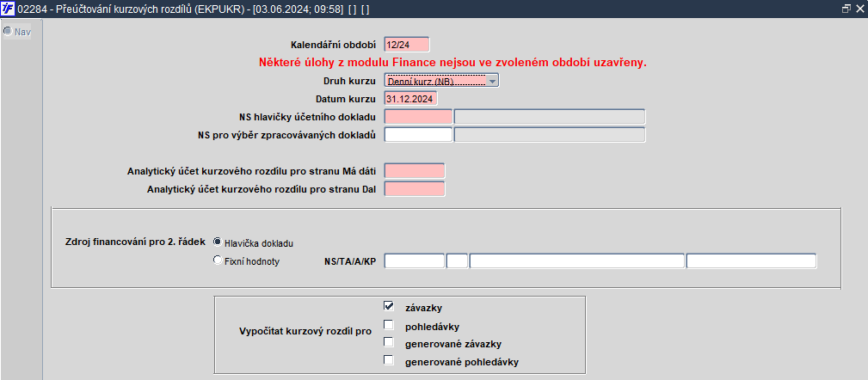Enable the generované pohledávky checkbox

click(389, 360)
